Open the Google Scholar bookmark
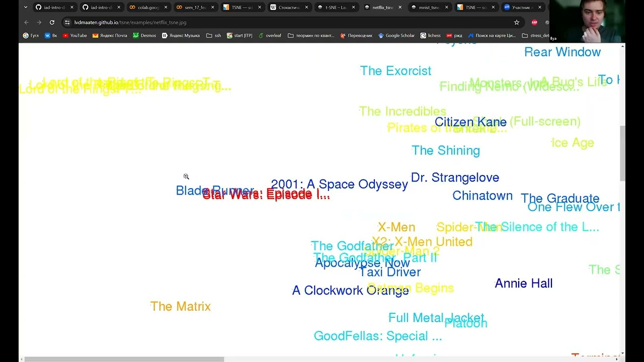 [x=396, y=36]
